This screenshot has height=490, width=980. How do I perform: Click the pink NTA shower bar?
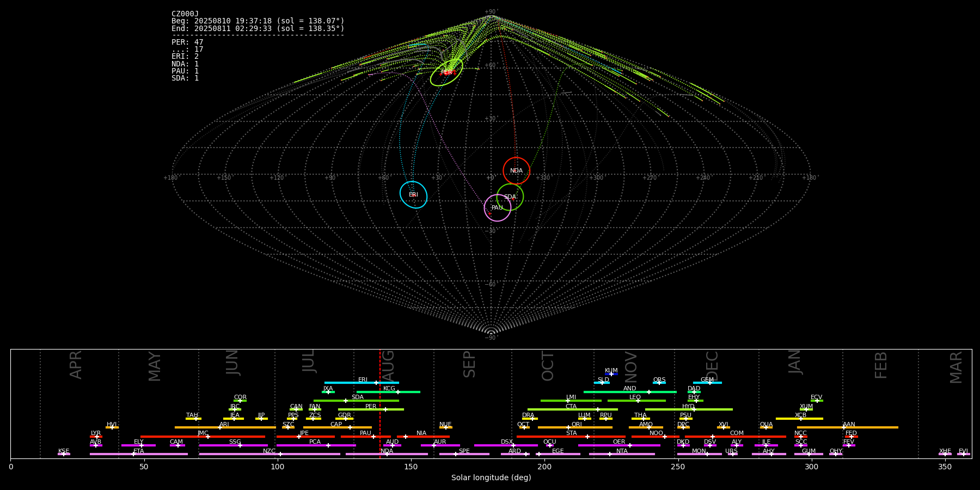(x=622, y=454)
